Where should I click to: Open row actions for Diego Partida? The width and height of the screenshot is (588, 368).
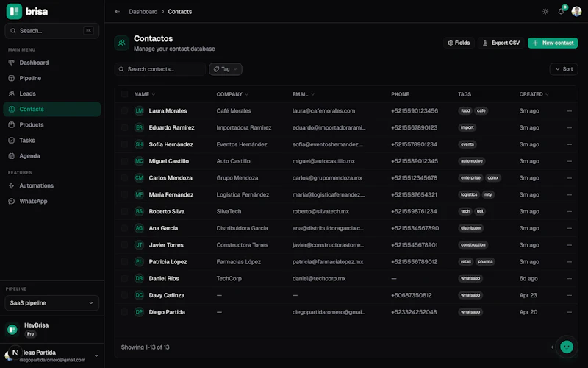point(569,312)
